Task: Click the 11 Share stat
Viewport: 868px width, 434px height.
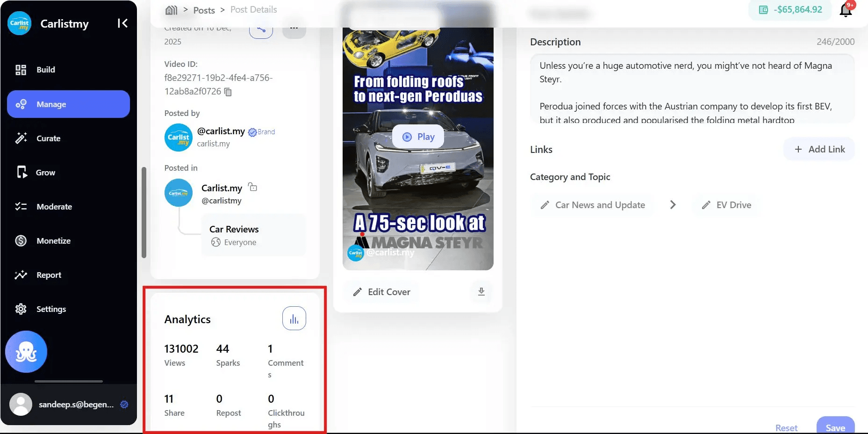Action: pos(174,405)
